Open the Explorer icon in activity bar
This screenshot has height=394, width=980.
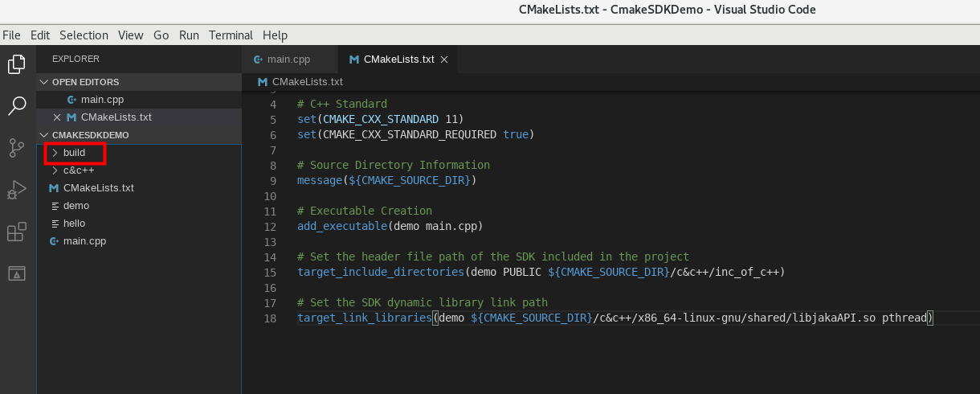tap(17, 64)
